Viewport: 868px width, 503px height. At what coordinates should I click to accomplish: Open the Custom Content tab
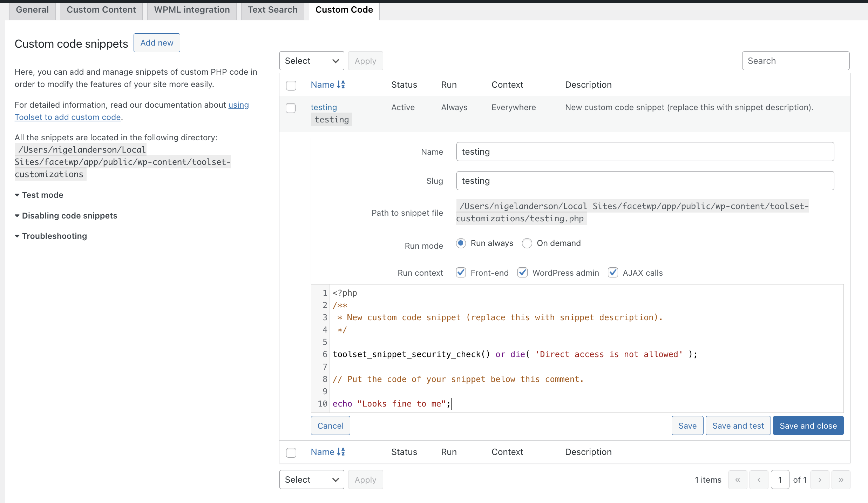(101, 10)
